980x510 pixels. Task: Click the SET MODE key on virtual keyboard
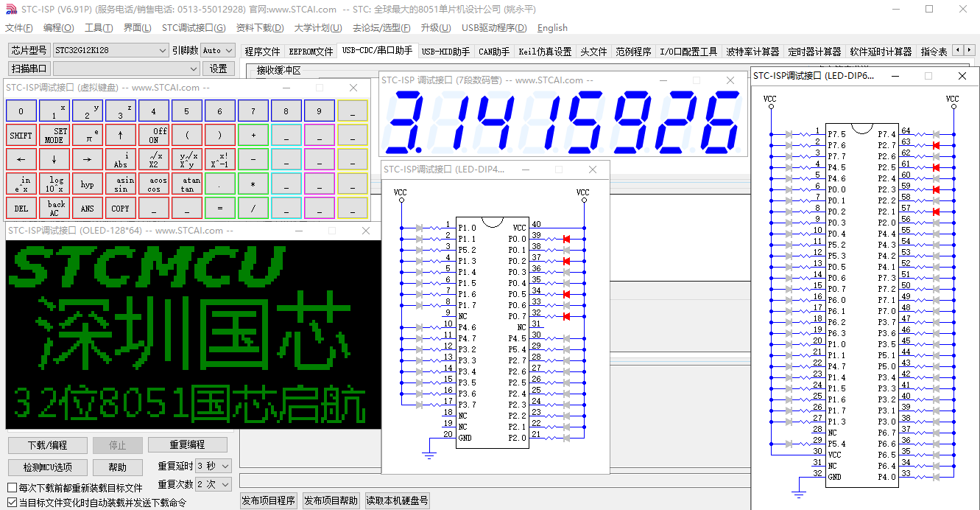[x=54, y=136]
